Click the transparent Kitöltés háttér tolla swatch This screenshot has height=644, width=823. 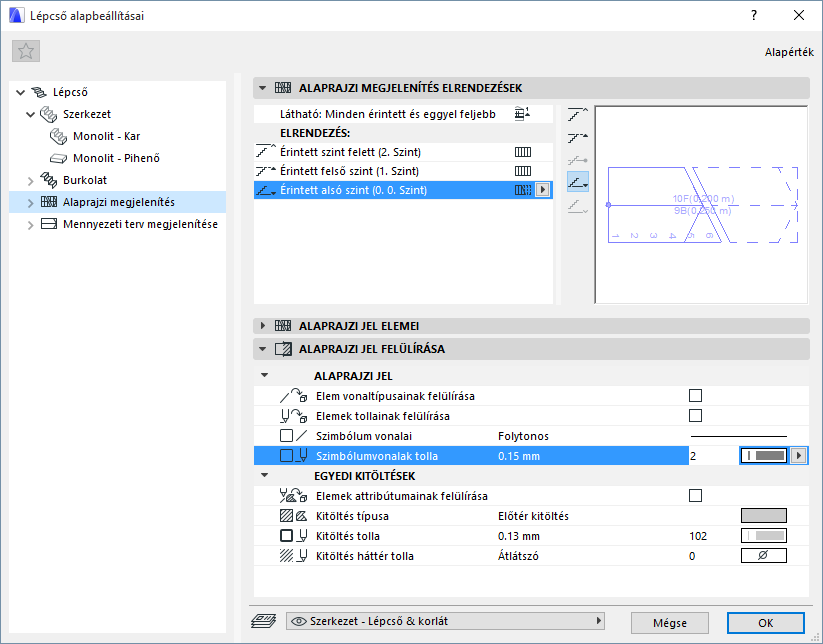[764, 555]
